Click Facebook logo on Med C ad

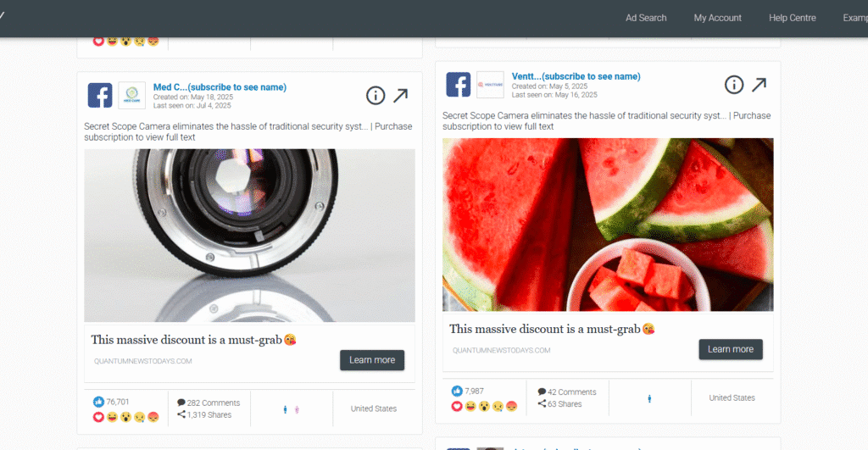pyautogui.click(x=100, y=95)
